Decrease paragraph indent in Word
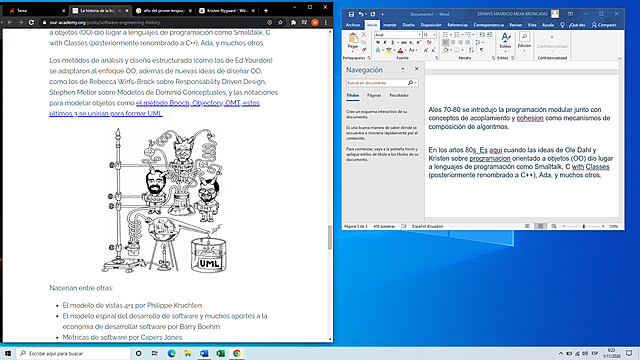 click(x=482, y=35)
